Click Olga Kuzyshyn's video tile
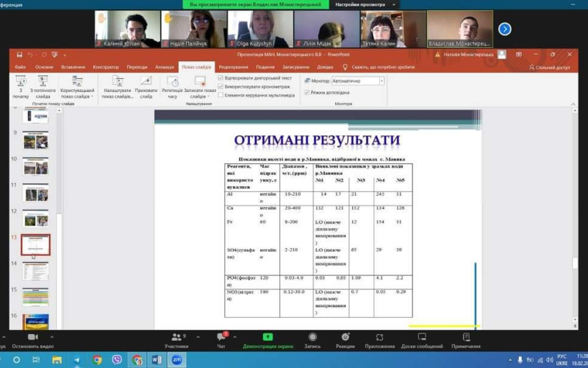Image resolution: width=588 pixels, height=368 pixels. point(260,29)
